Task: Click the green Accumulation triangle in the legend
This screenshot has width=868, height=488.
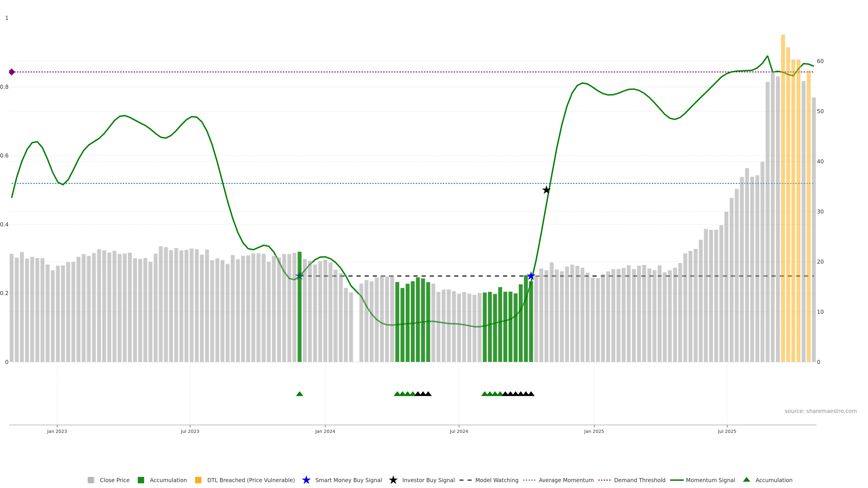Action: click(x=746, y=480)
